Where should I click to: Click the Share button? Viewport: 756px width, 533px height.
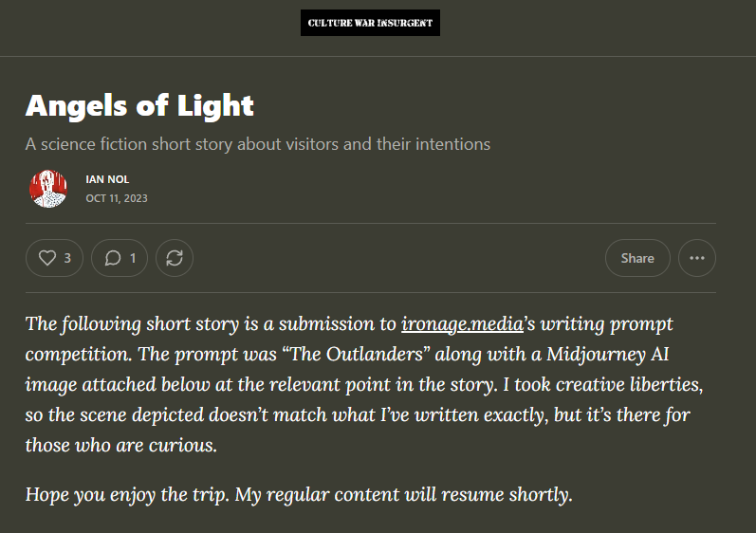coord(637,258)
